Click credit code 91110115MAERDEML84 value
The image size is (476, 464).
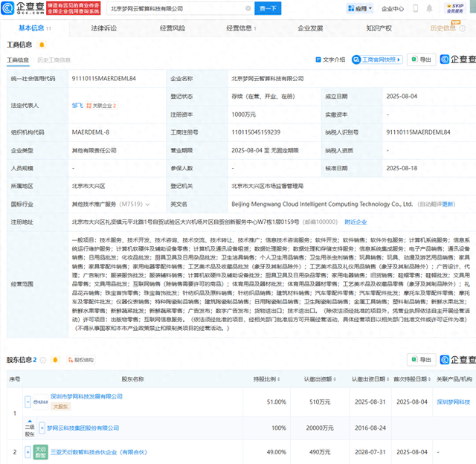(x=104, y=79)
